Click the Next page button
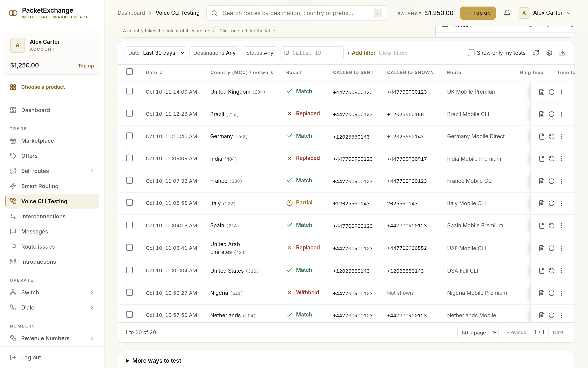Viewport: 588px width, 368px height. tap(558, 332)
